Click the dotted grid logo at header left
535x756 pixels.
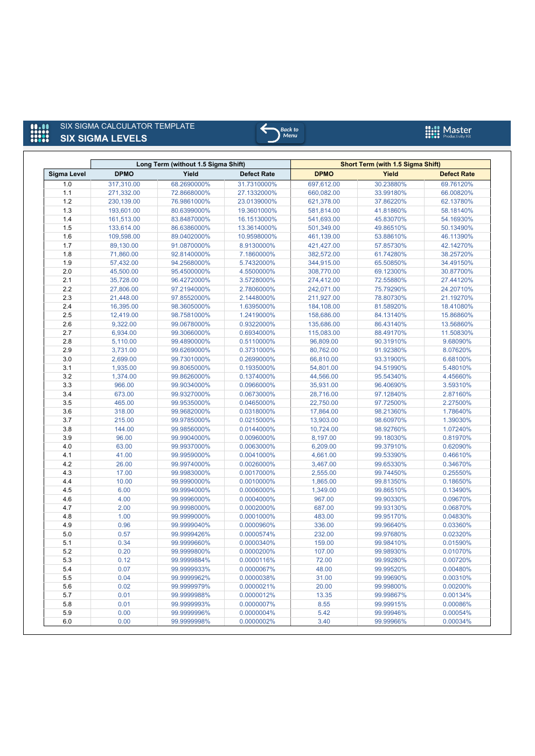coord(40,133)
